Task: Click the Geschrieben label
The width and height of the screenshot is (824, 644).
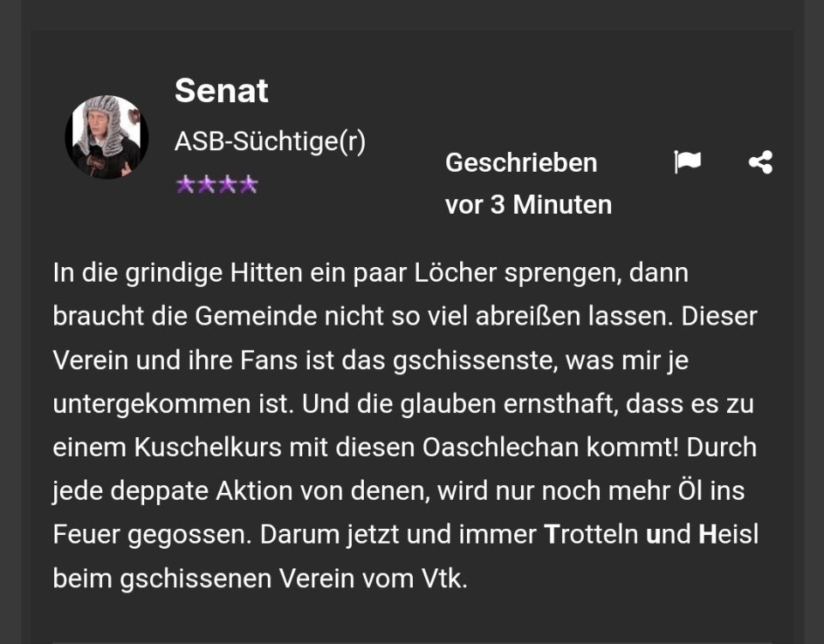Action: [x=521, y=162]
